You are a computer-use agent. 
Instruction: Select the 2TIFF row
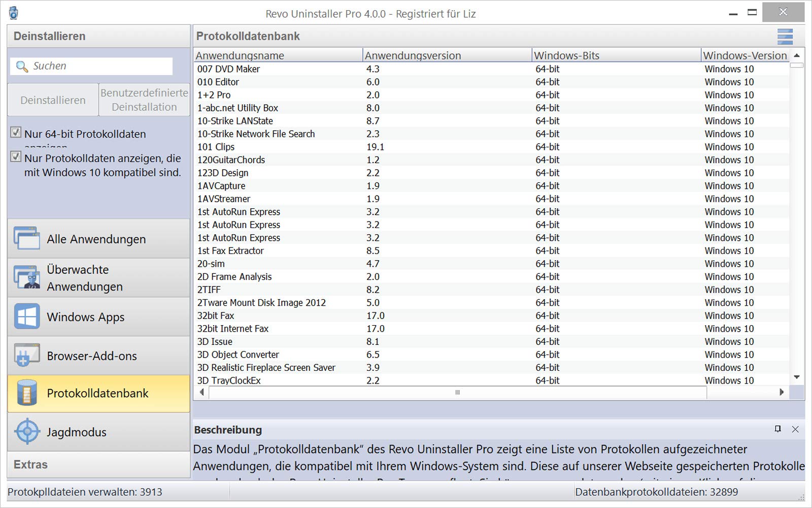(x=491, y=290)
